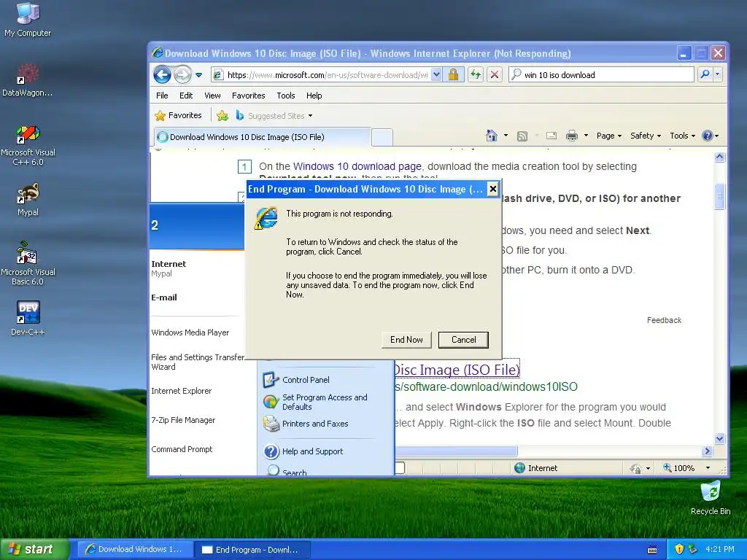This screenshot has width=747, height=560.
Task: Click the Feedback link
Action: pyautogui.click(x=664, y=320)
